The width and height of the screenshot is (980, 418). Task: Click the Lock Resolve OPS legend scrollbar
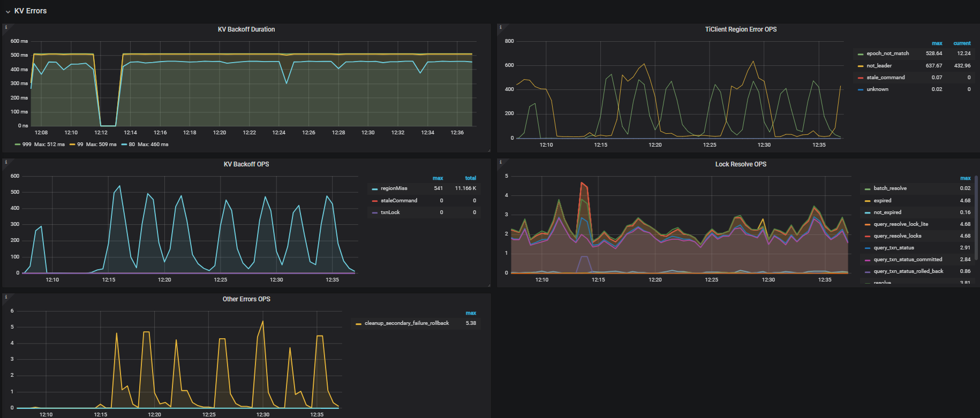[x=976, y=199]
